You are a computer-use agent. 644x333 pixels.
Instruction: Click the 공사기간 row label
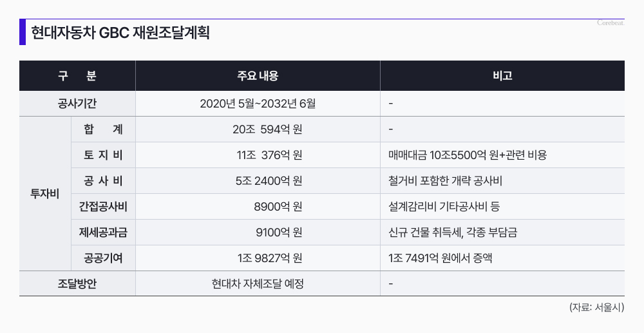tap(77, 103)
